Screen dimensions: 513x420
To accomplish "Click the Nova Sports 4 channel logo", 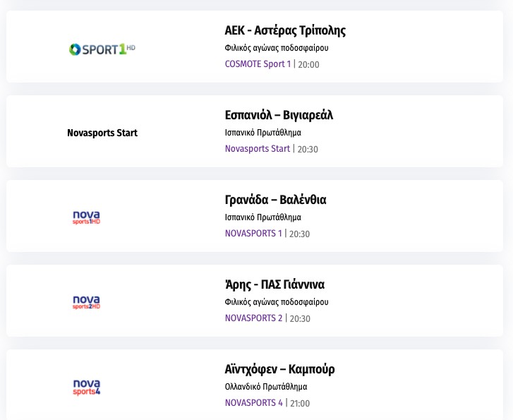I will (86, 387).
